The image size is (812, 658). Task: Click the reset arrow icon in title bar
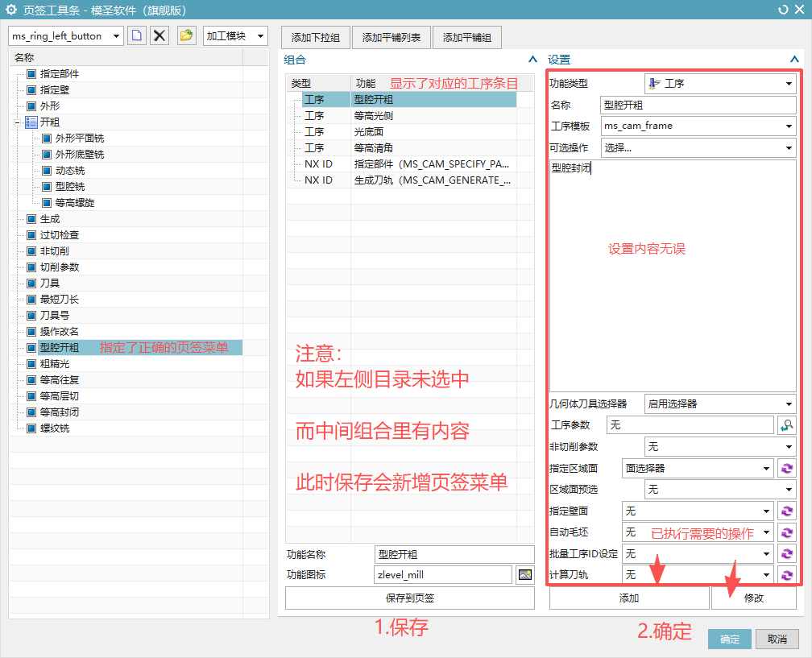point(783,10)
